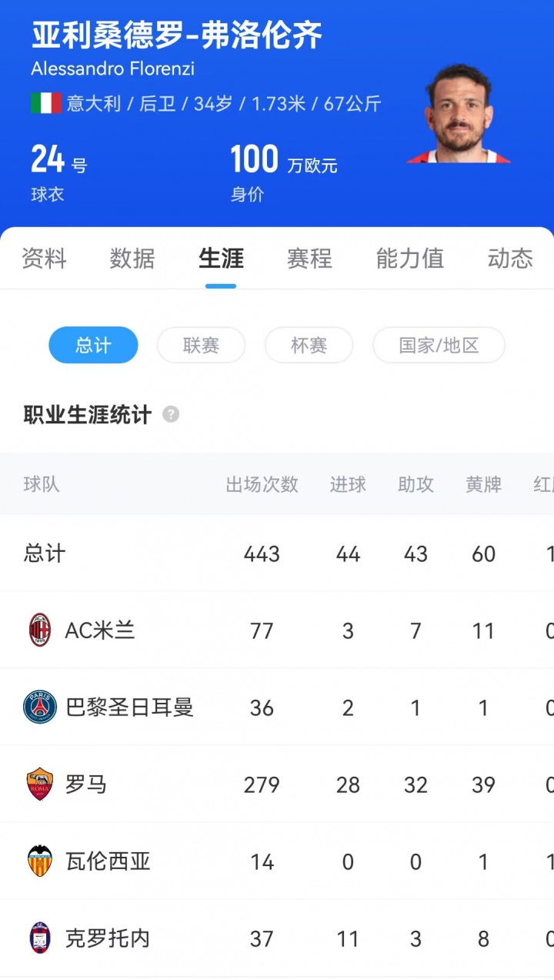The height and width of the screenshot is (980, 554).
Task: Switch to the 资料 tab
Action: (x=44, y=259)
